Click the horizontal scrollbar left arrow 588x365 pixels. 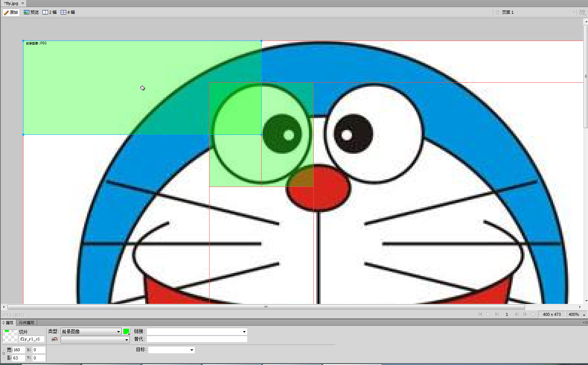pyautogui.click(x=4, y=307)
